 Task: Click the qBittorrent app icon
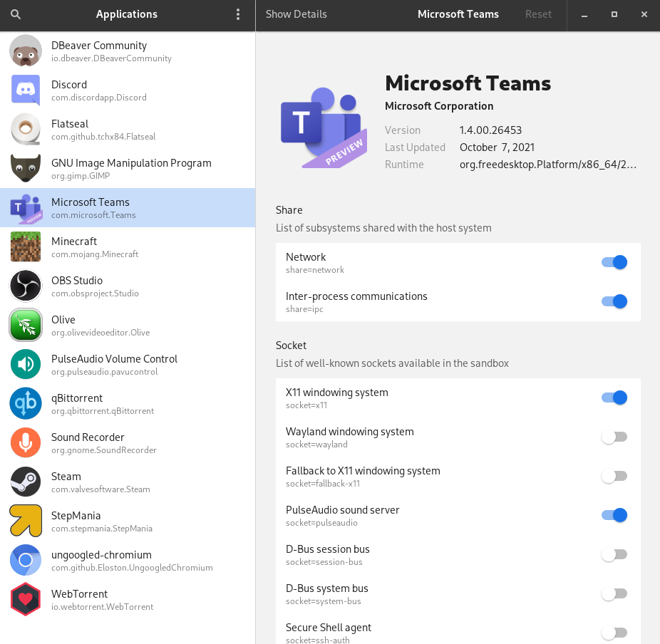click(x=26, y=403)
